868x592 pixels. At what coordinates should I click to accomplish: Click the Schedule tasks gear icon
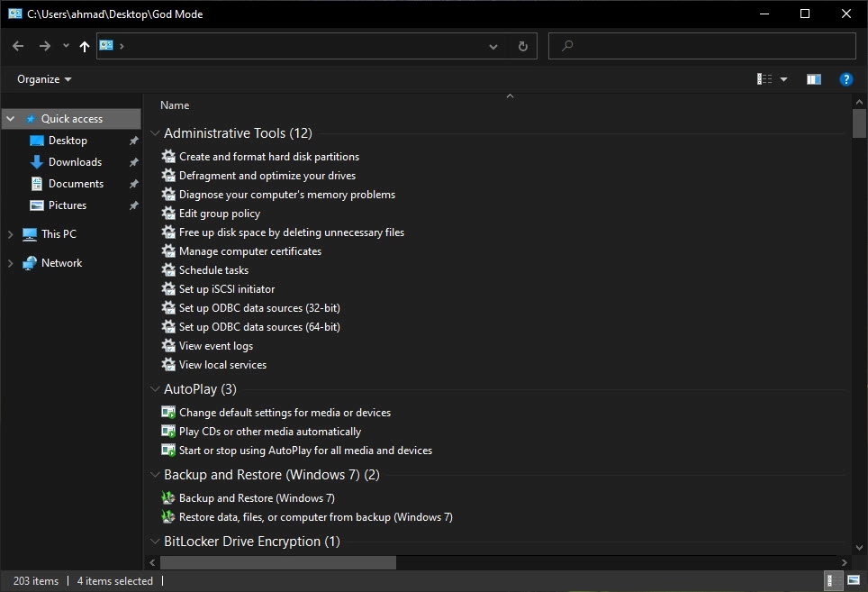point(168,269)
